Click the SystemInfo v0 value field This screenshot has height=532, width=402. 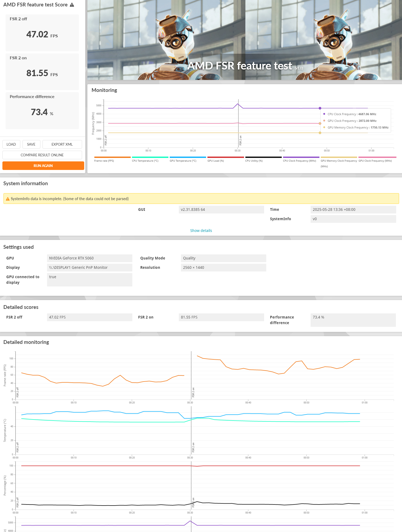point(353,219)
